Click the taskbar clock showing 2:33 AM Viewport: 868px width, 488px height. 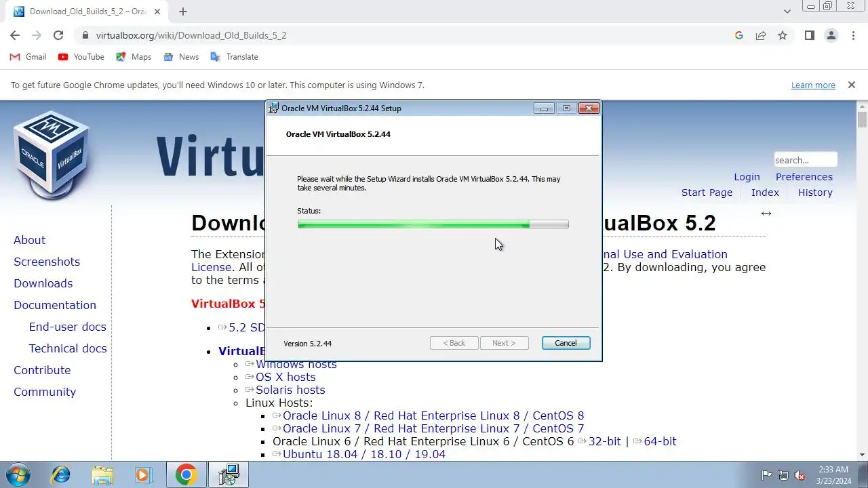pyautogui.click(x=833, y=475)
